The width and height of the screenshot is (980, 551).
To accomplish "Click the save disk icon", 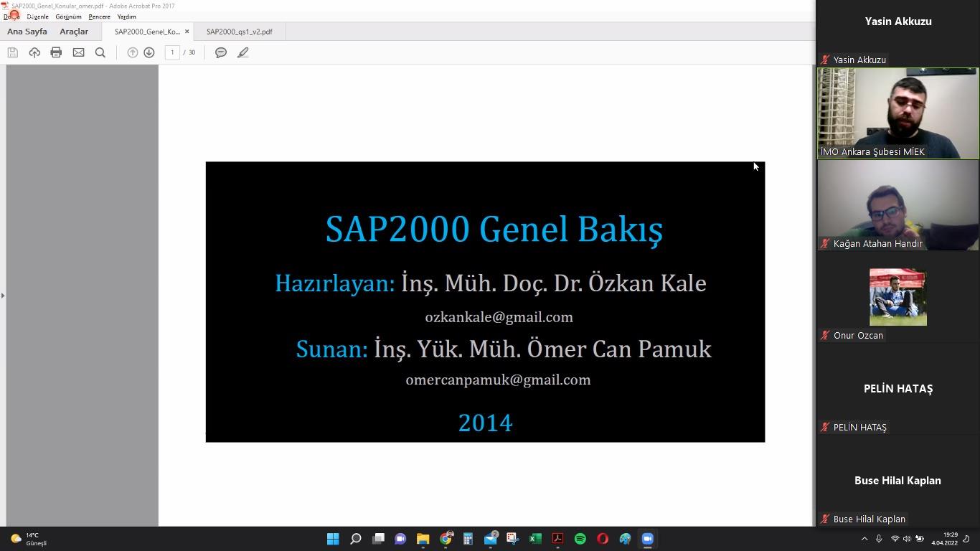I will pos(12,52).
